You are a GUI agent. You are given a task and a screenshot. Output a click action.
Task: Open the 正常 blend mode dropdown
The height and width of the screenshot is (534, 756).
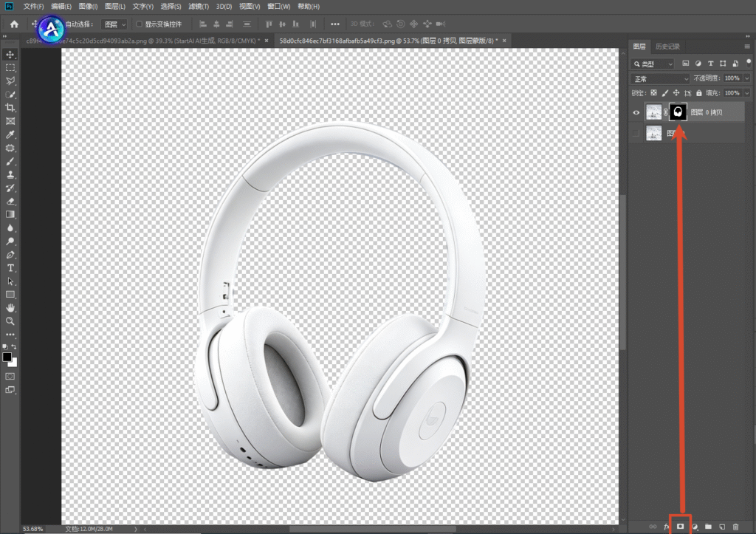pos(659,78)
